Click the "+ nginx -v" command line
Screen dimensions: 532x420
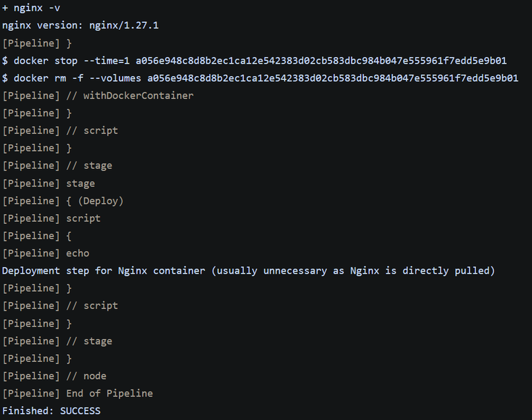click(31, 8)
